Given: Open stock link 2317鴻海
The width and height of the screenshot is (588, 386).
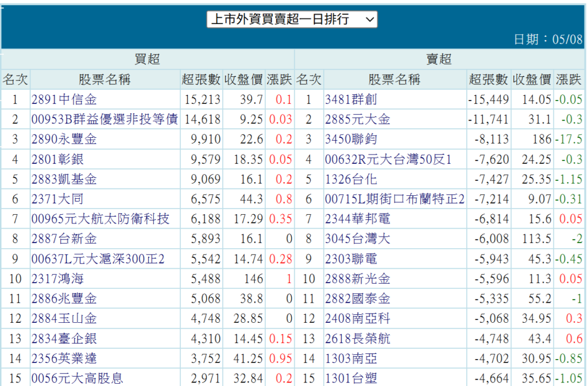Looking at the screenshot, I should (57, 279).
